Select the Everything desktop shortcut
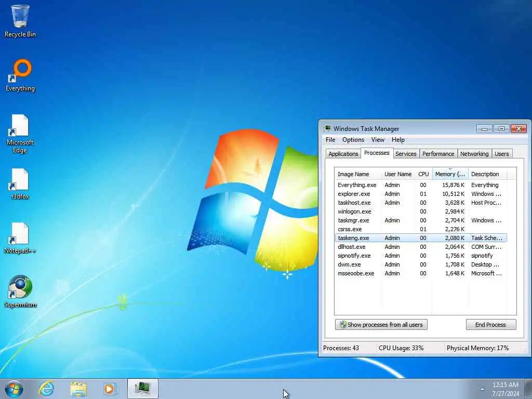This screenshot has height=399, width=532. click(20, 75)
